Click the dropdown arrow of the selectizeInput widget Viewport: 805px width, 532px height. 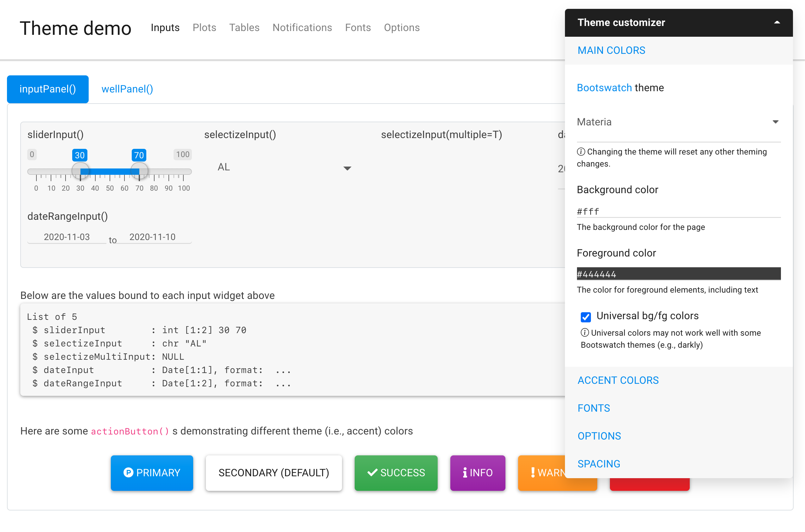(x=347, y=168)
